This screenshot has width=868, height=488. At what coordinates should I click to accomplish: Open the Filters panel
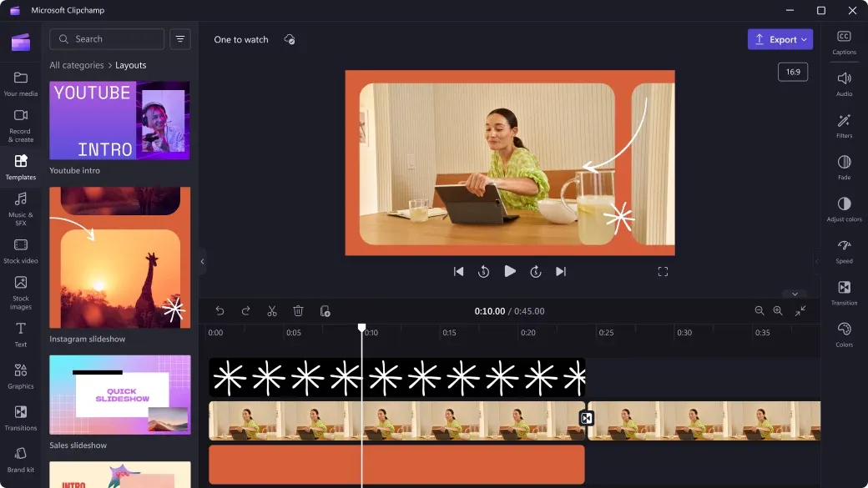click(843, 124)
